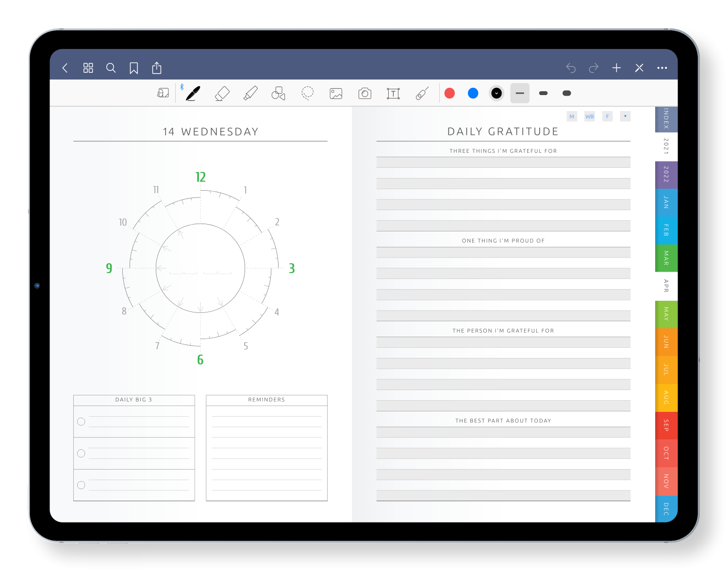The height and width of the screenshot is (570, 728).
Task: Jump to the MAR month tab
Action: pyautogui.click(x=666, y=258)
